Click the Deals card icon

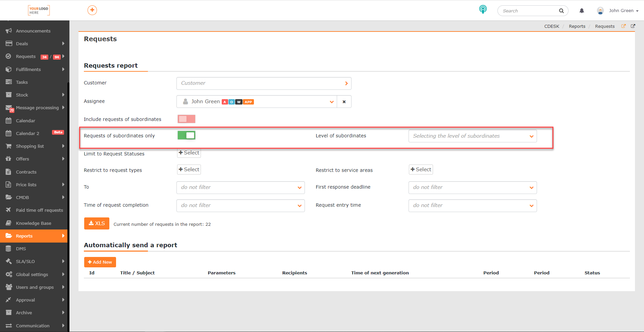pyautogui.click(x=9, y=44)
